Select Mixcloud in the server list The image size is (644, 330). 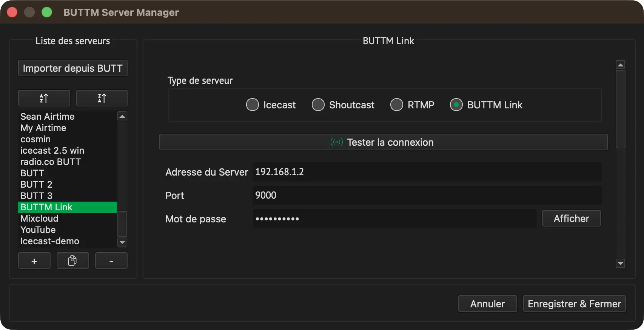(x=68, y=219)
